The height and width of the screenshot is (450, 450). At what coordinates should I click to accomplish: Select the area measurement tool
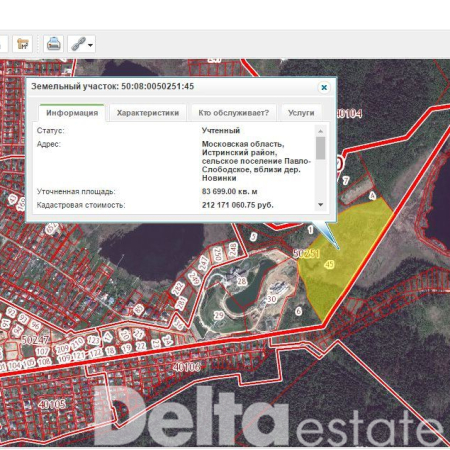pyautogui.click(x=22, y=44)
